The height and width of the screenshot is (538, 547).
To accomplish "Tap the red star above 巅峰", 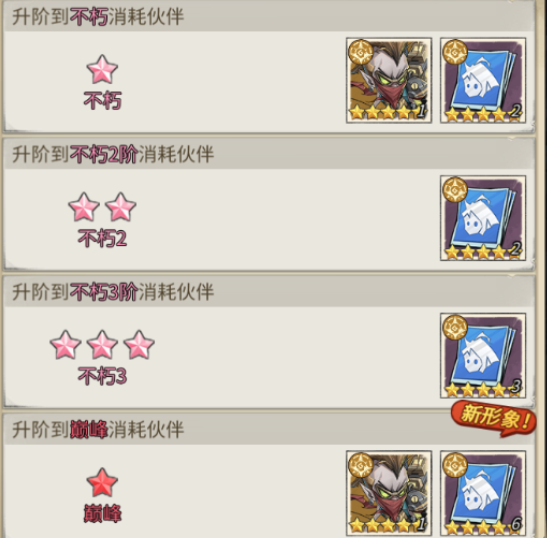I will click(x=102, y=482).
